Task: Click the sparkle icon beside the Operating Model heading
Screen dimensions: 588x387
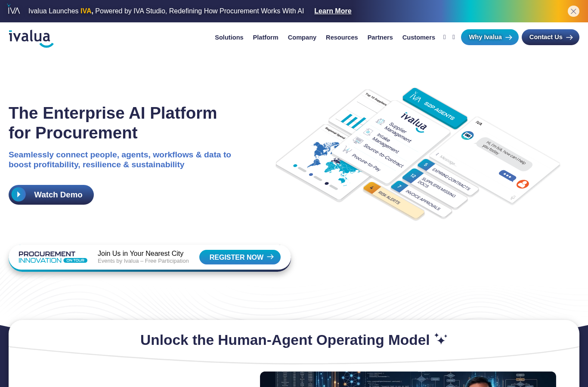Action: 441,339
